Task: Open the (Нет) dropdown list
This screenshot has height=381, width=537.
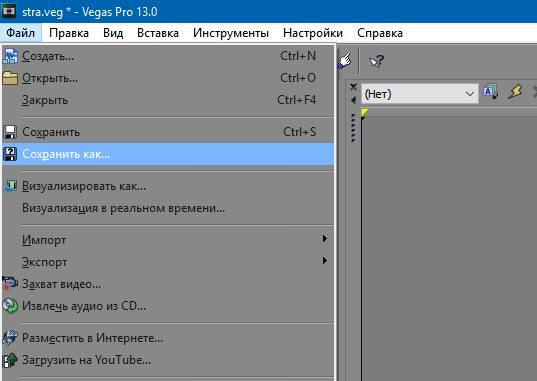Action: point(420,94)
